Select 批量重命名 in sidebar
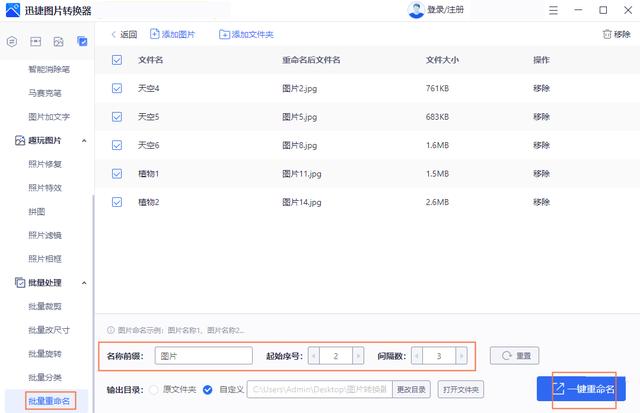 (x=49, y=401)
